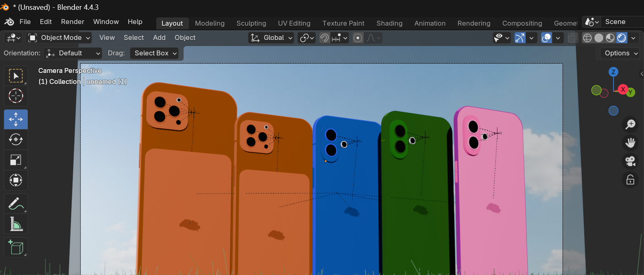Image resolution: width=644 pixels, height=275 pixels.
Task: Open snapping options dropdown
Action: tap(340, 38)
